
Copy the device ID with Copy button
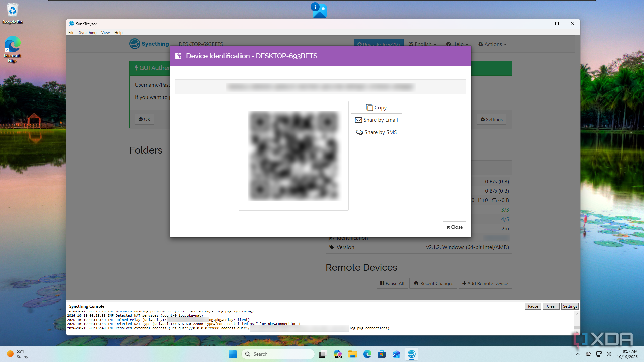coord(376,107)
